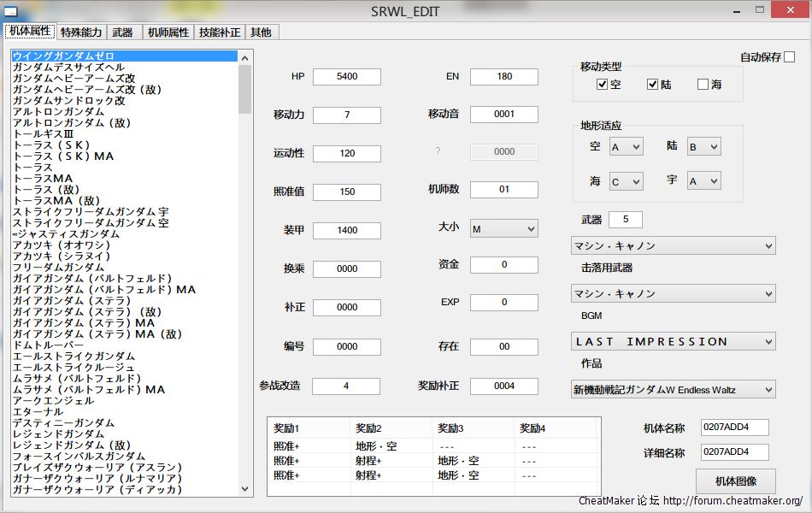Switch to the 特殊能力 tab
The height and width of the screenshot is (513, 812).
pos(81,32)
